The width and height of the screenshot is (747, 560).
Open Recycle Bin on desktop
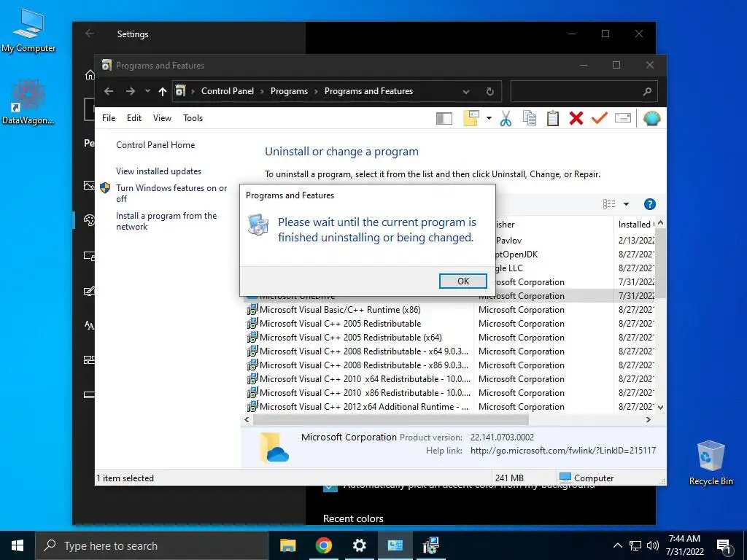coord(711,463)
